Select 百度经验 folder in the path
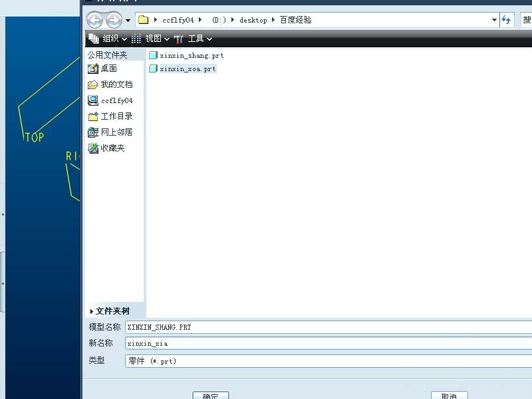The width and height of the screenshot is (532, 399). click(295, 20)
